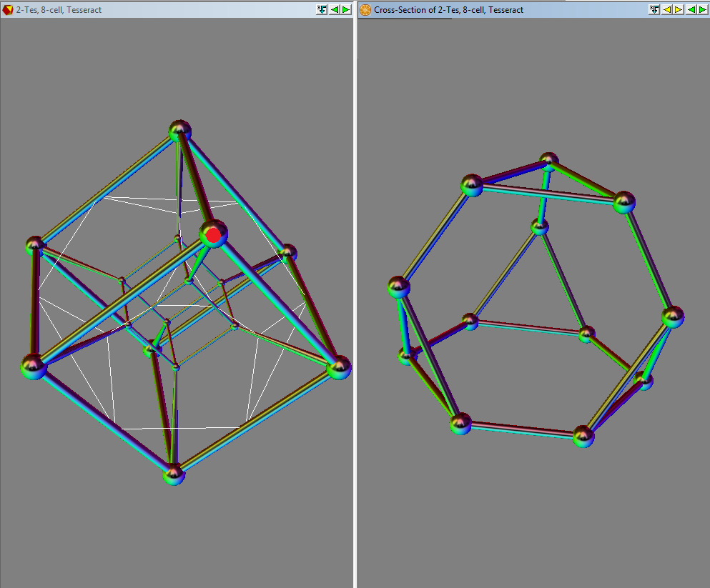Click the title 'Cross-Section of 2-Tes, 8-cell, Tesseract'

pos(448,9)
